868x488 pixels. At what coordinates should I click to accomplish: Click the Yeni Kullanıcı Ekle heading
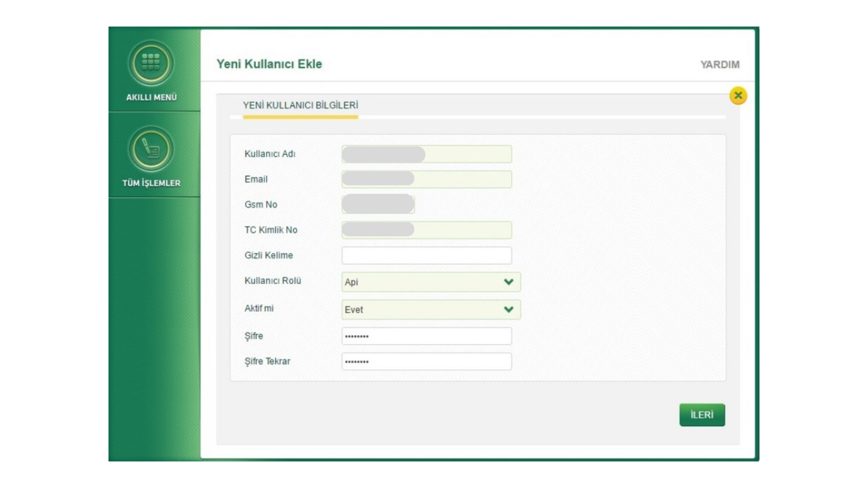[269, 64]
